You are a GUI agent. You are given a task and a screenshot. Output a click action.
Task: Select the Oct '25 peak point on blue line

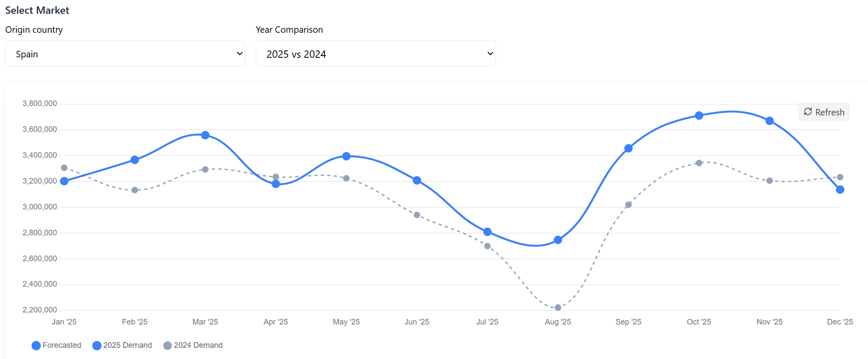click(699, 116)
